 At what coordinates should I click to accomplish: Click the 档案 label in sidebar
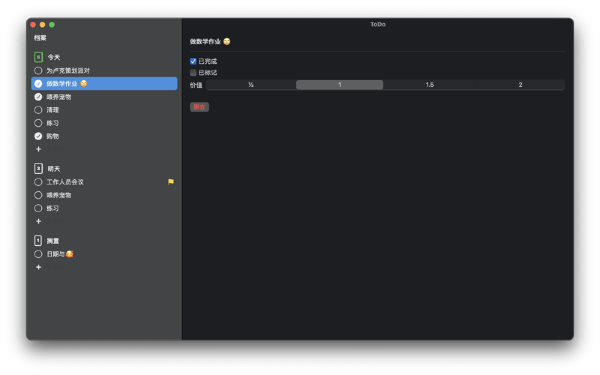40,38
